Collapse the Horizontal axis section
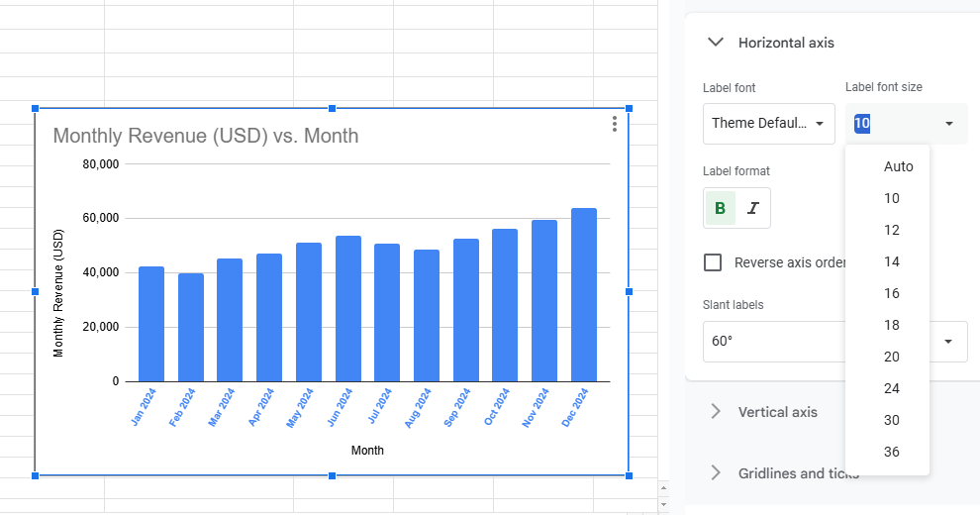Viewport: 980px width, 515px height. click(x=715, y=43)
